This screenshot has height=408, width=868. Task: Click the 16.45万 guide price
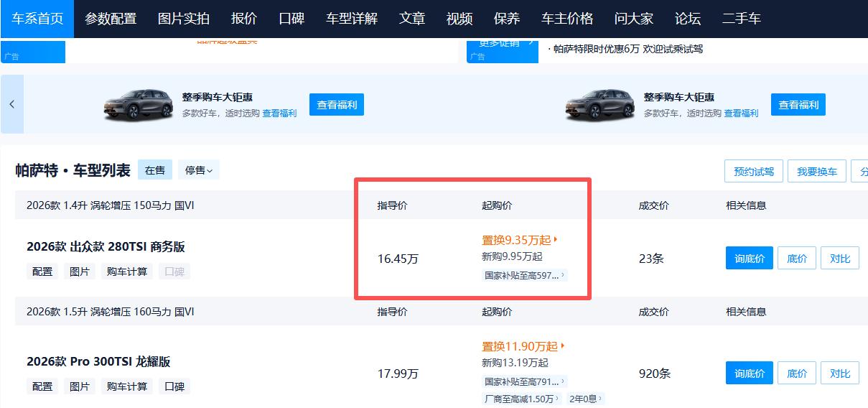(398, 259)
